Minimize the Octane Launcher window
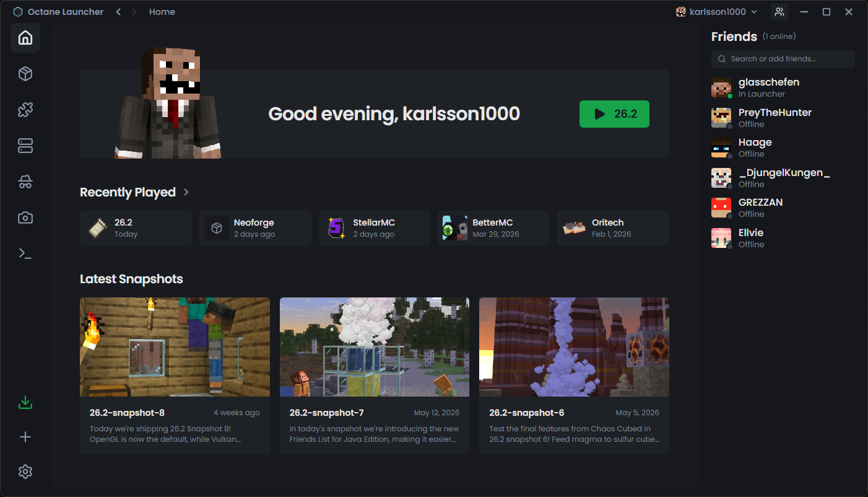The image size is (868, 497). pyautogui.click(x=804, y=12)
